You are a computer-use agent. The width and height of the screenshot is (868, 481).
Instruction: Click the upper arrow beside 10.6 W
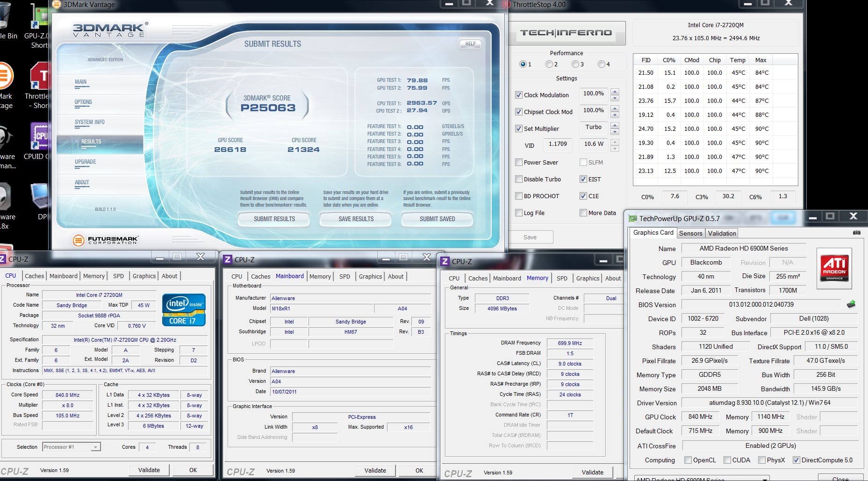coord(615,142)
